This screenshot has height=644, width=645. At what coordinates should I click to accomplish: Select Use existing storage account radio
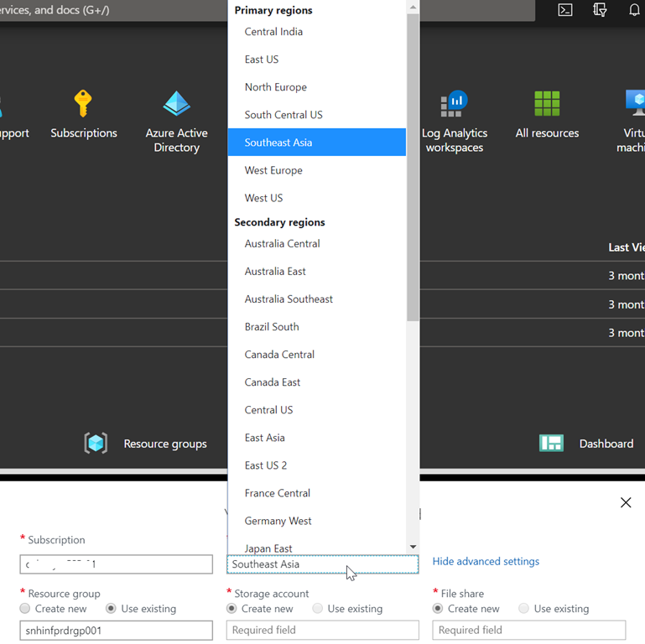point(318,608)
